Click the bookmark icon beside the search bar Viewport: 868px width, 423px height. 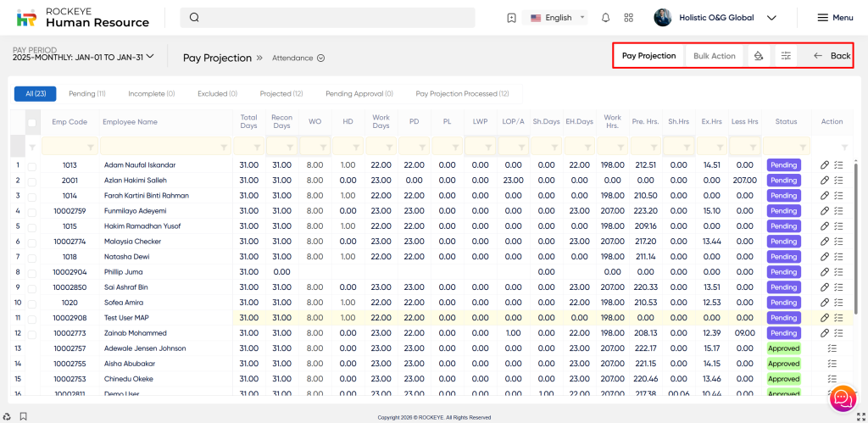tap(511, 18)
